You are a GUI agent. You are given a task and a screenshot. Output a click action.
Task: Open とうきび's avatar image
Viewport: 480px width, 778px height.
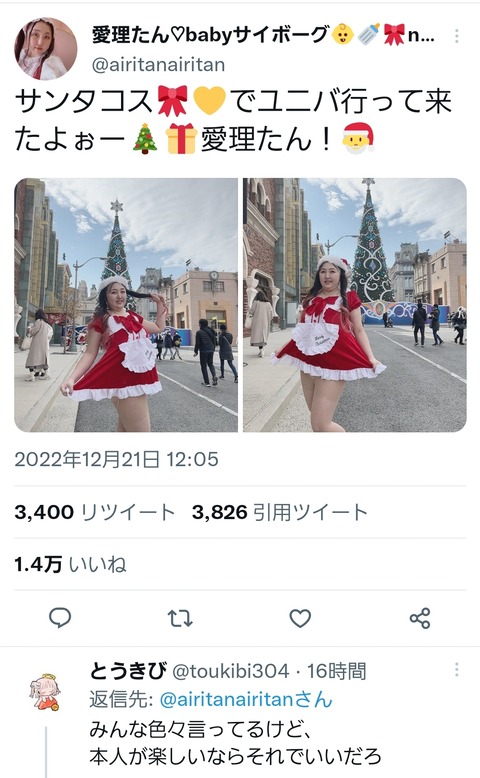click(x=45, y=691)
